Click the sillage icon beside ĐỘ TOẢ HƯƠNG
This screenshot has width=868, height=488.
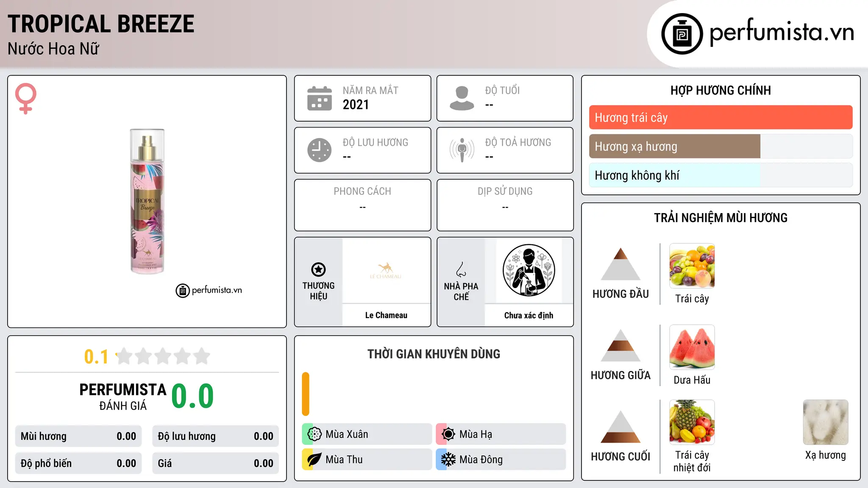[x=462, y=150]
